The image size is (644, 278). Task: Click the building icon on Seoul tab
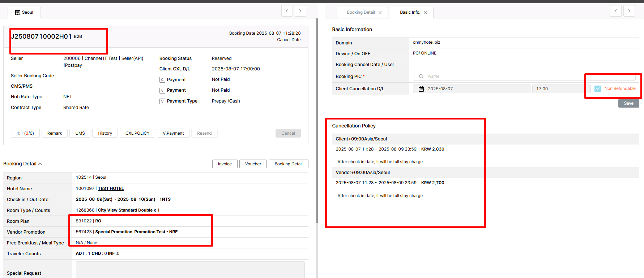pyautogui.click(x=18, y=13)
